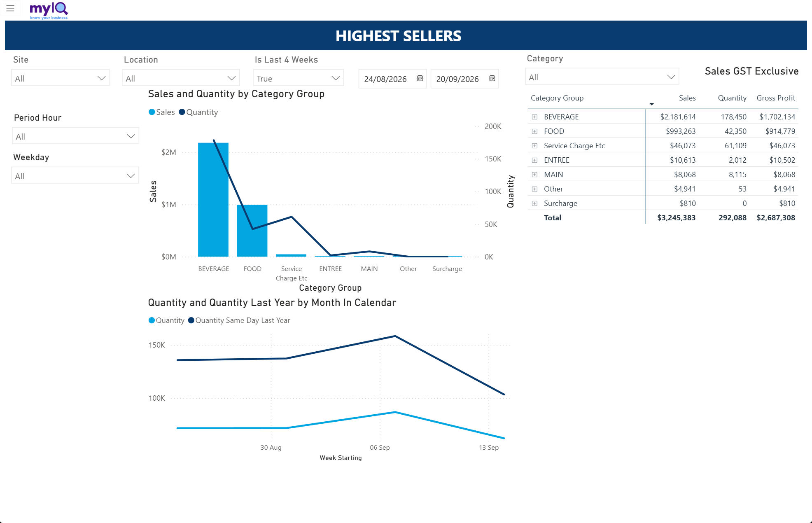
Task: Click the Sales and Quantity by Category Group title
Action: pos(236,94)
